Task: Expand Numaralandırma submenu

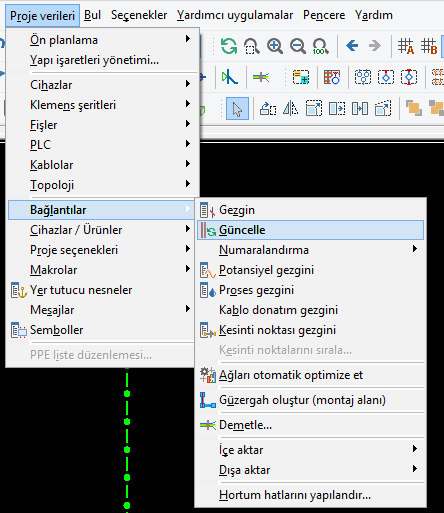Action: point(310,250)
